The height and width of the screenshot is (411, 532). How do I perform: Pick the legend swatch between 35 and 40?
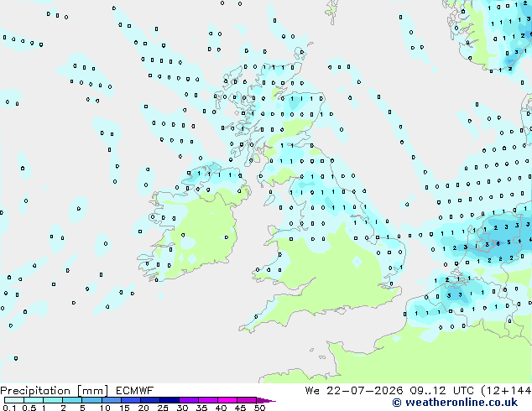pyautogui.click(x=208, y=400)
